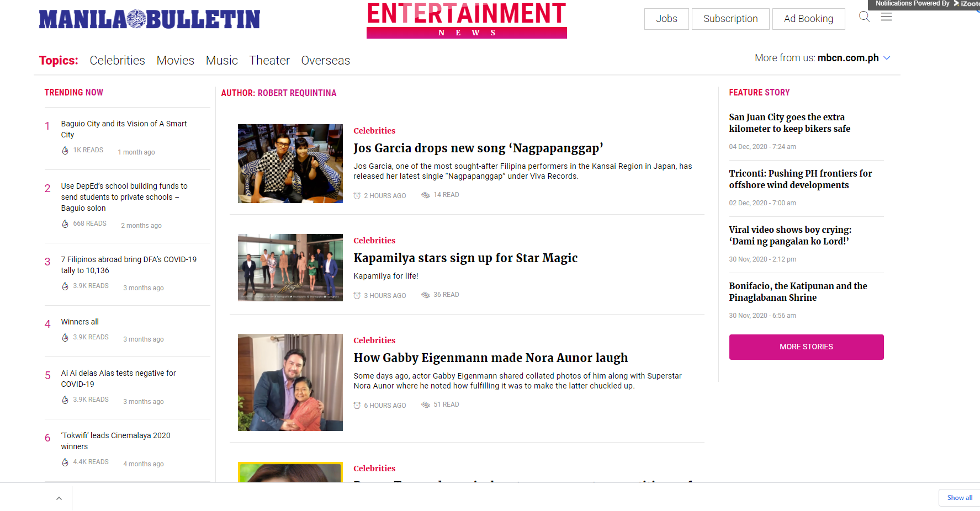Image resolution: width=980 pixels, height=511 pixels.
Task: Click the Topics: label
Action: pyautogui.click(x=59, y=60)
